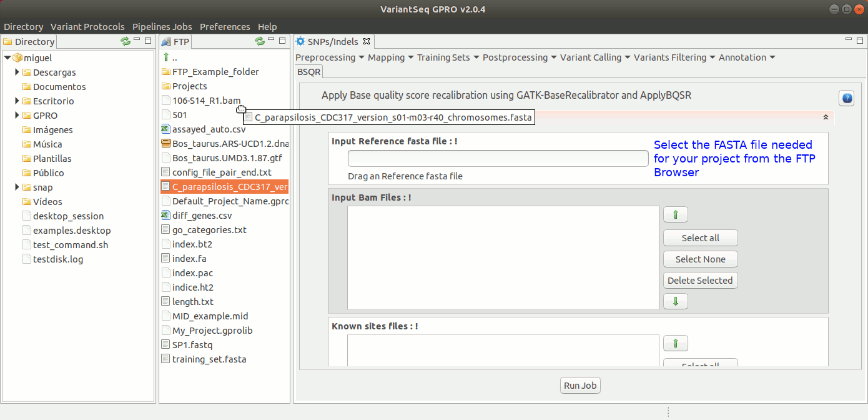Open the Preferences menu
868x420 pixels.
225,27
